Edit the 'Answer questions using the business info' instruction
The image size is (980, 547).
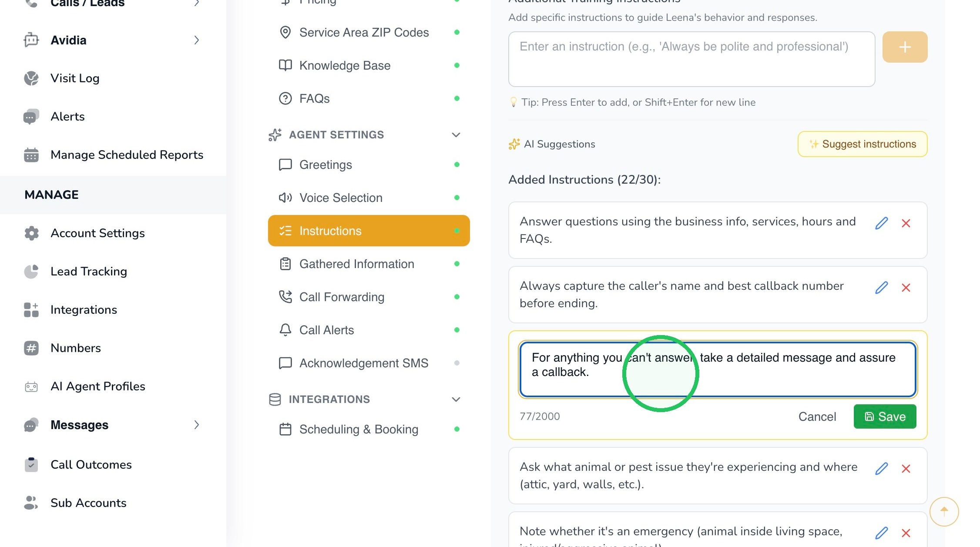(x=881, y=223)
